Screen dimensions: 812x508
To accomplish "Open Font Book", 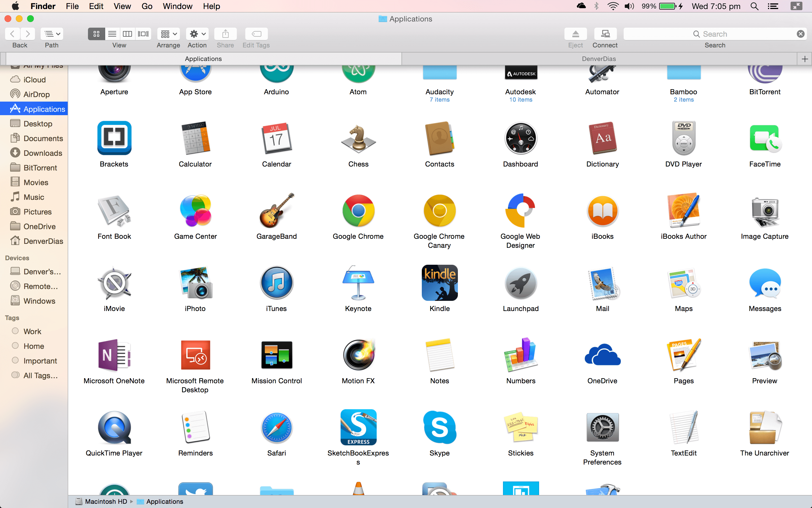I will pyautogui.click(x=114, y=210).
